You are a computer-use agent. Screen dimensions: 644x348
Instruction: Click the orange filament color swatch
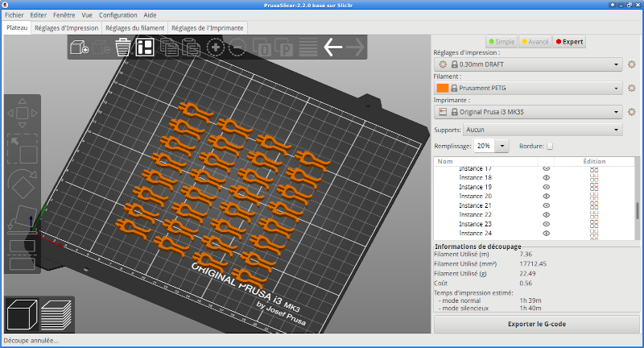click(x=442, y=88)
